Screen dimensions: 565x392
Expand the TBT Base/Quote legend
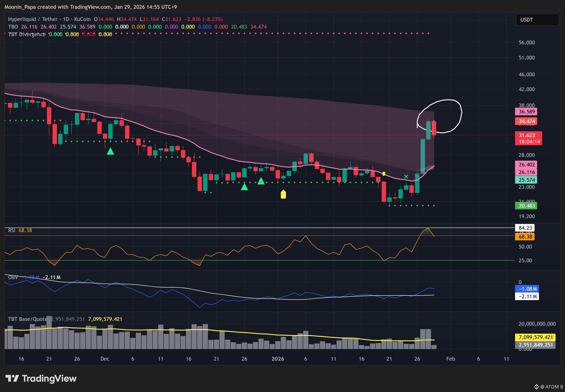[28, 319]
